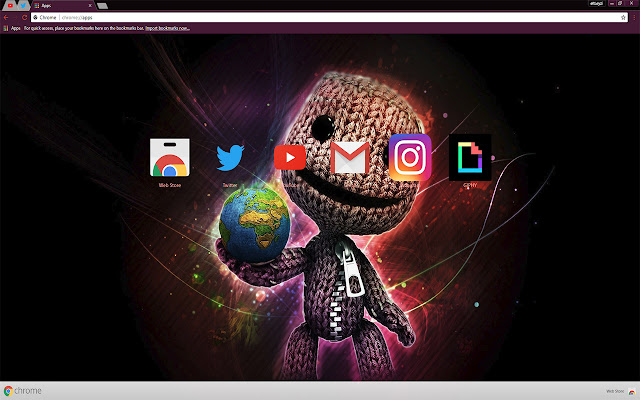Image resolution: width=640 pixels, height=400 pixels.
Task: Click the chrome logo in the footer
Action: [23, 391]
